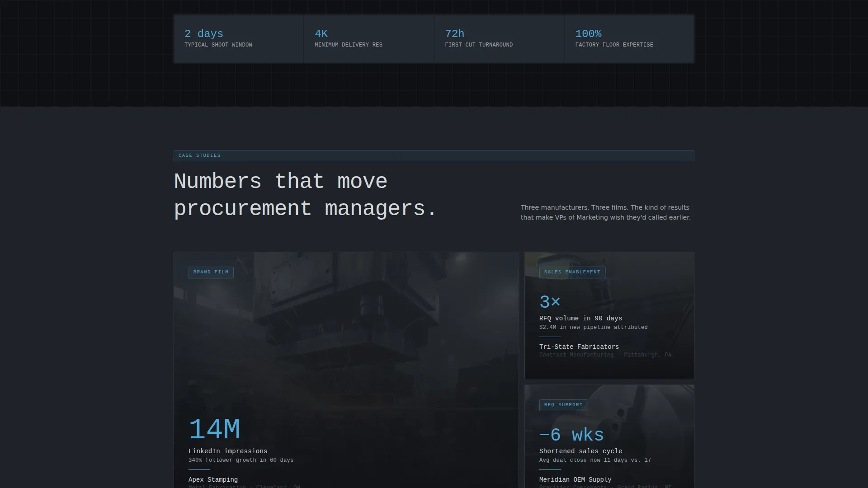Click the '340% follower growth in 60 days' text
Viewport: 868px width, 488px height.
[x=241, y=460]
